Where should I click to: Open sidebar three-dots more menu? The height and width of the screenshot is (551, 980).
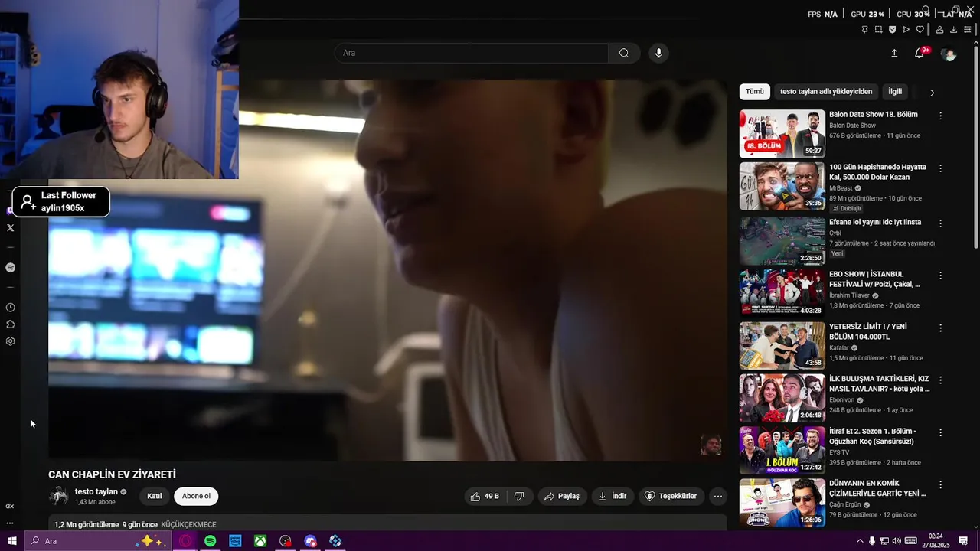pyautogui.click(x=10, y=523)
